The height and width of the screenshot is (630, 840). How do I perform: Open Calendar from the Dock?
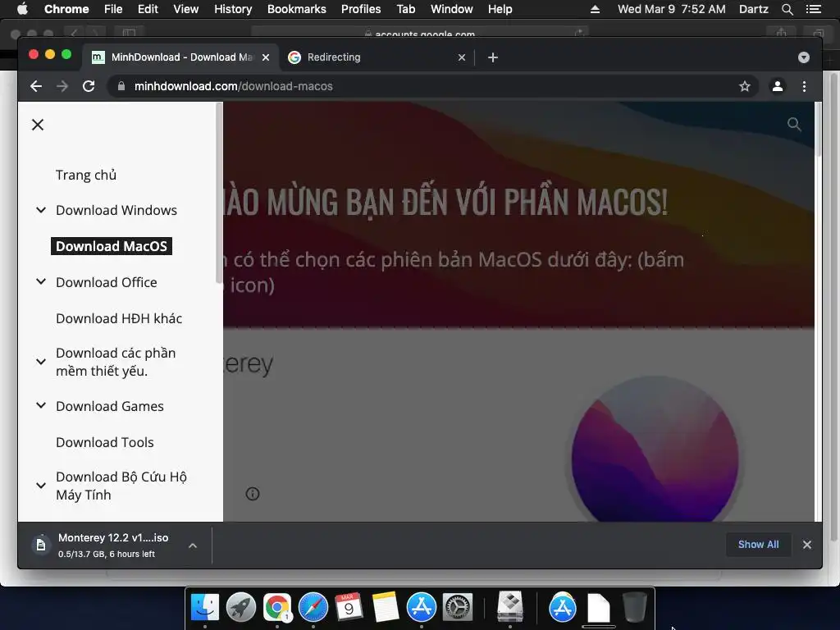[349, 607]
